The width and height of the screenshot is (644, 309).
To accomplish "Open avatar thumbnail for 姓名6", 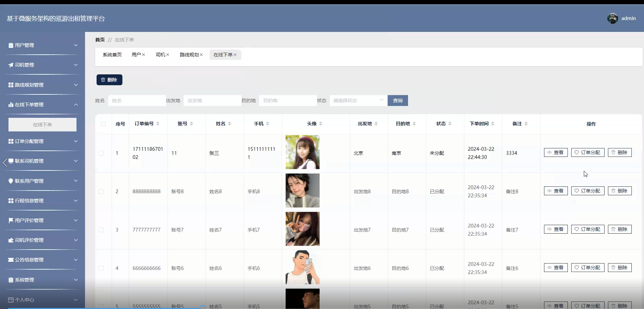I will [x=303, y=267].
